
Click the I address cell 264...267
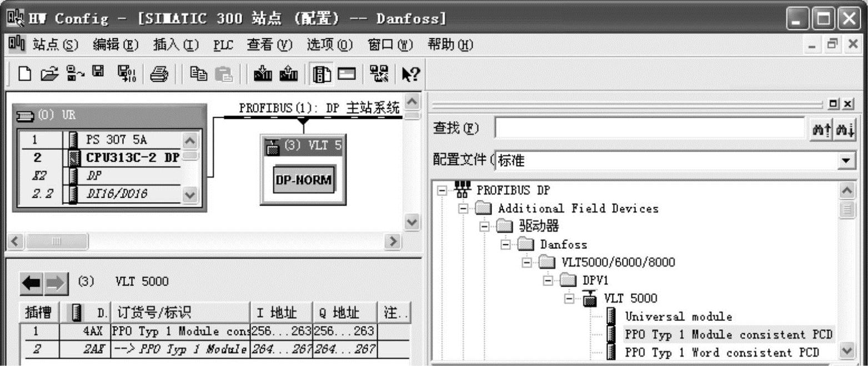pos(282,350)
